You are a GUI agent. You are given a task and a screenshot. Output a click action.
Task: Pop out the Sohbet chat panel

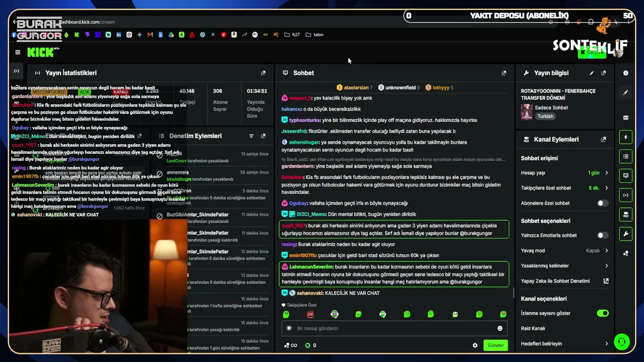[504, 73]
